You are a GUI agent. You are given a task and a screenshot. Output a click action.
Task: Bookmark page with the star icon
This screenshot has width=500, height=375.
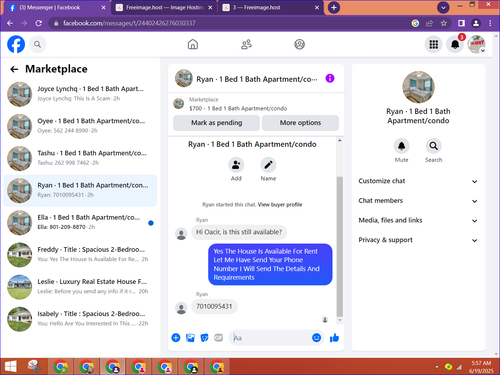click(x=443, y=23)
